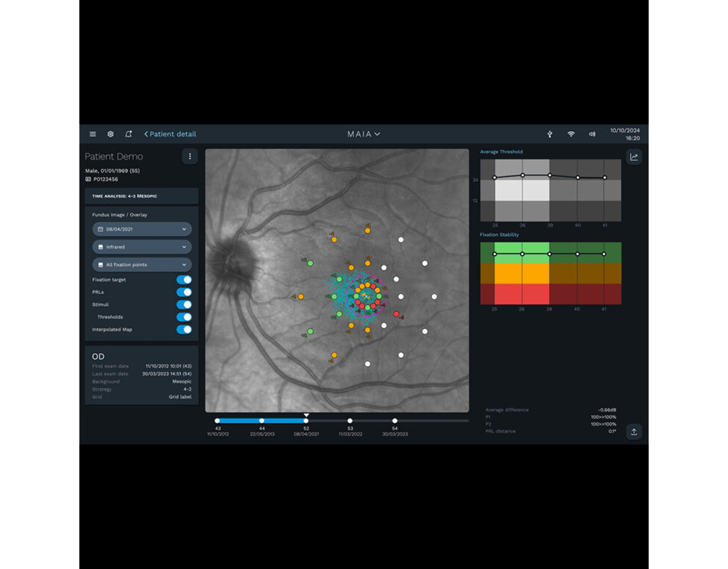Screen dimensions: 728x569
Task: Toggle the PRLs switch
Action: 184,292
